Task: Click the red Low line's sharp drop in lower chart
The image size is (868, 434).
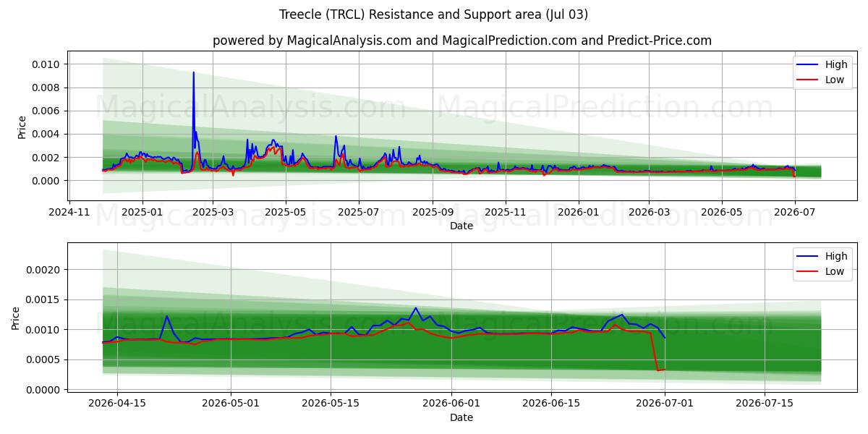Action: point(654,353)
